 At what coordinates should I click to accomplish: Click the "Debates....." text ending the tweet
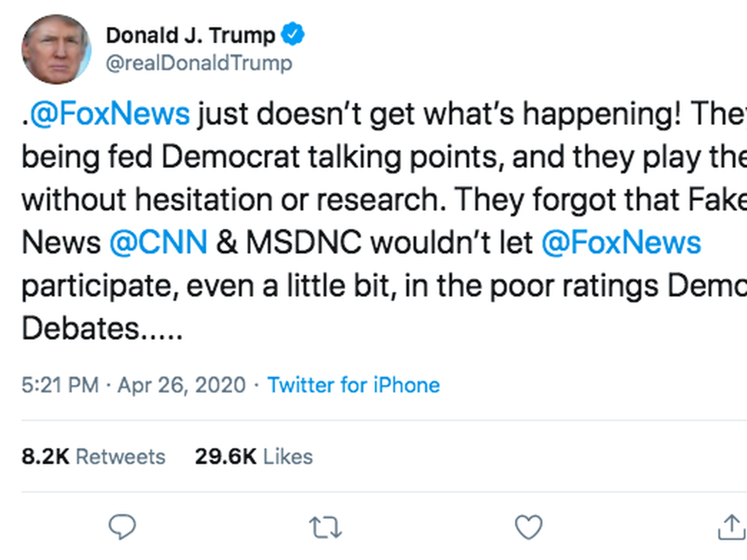(102, 329)
